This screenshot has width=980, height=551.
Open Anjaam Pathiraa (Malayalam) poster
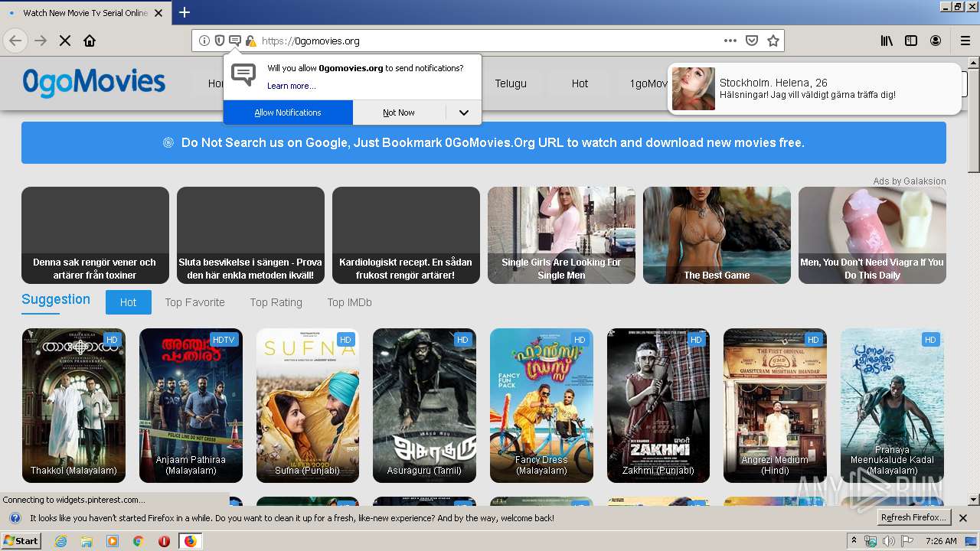[191, 406]
